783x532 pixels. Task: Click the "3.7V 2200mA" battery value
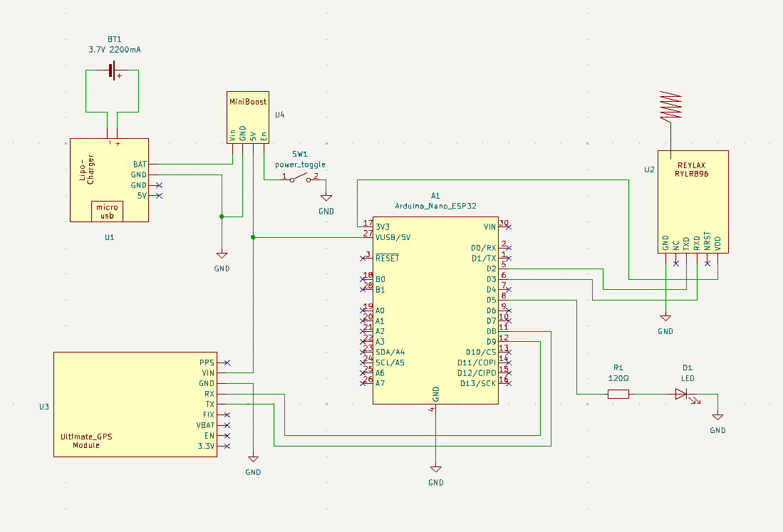pyautogui.click(x=115, y=50)
